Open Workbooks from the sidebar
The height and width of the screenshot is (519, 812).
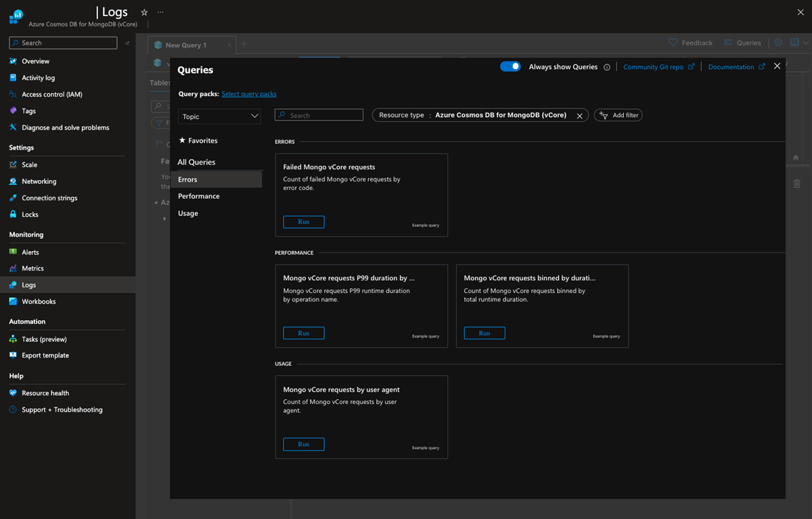pyautogui.click(x=39, y=302)
